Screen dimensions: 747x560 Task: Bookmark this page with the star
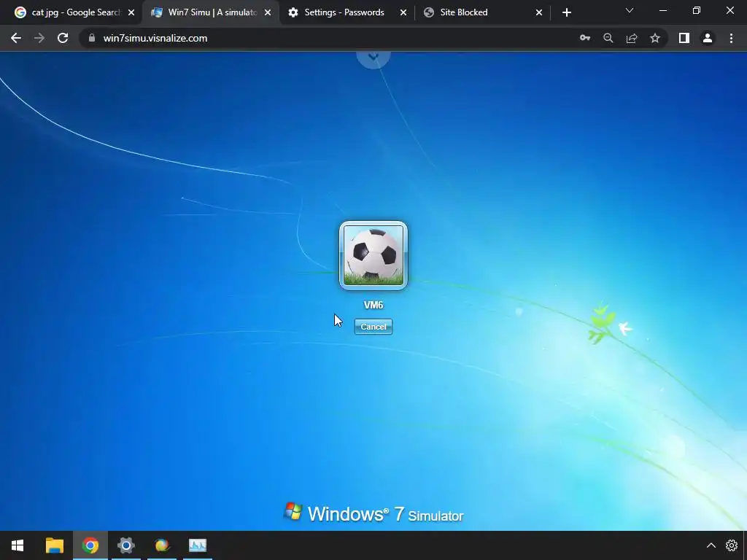pyautogui.click(x=655, y=38)
